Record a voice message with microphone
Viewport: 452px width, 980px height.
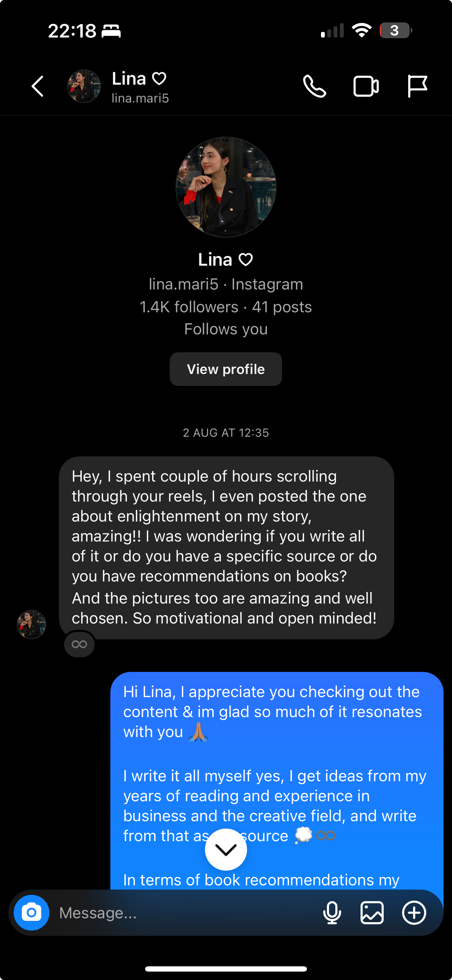coord(332,912)
